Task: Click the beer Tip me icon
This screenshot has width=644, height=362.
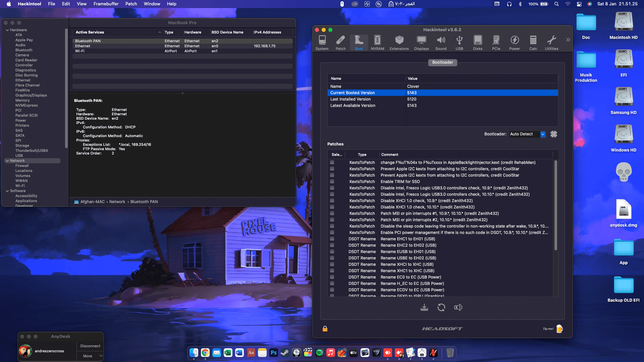Action: pyautogui.click(x=559, y=329)
